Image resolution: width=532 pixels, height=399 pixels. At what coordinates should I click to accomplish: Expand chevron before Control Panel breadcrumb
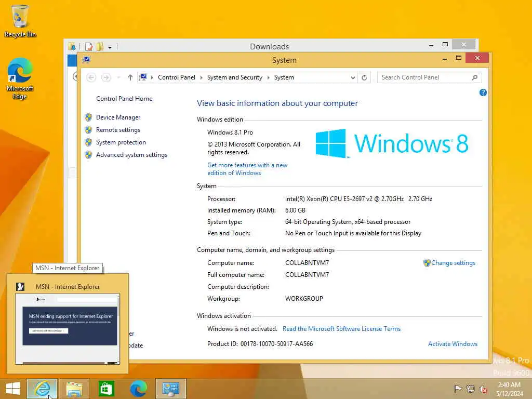coord(152,78)
